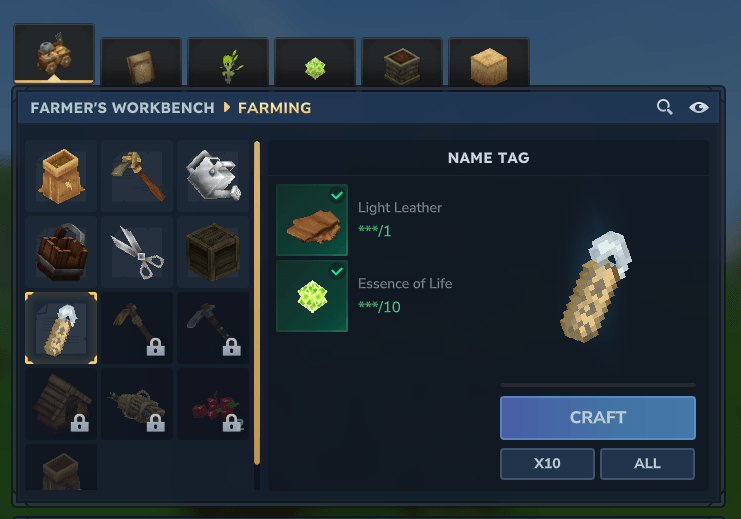Viewport: 741px width, 519px height.
Task: Open the planter box category tab
Action: click(402, 62)
